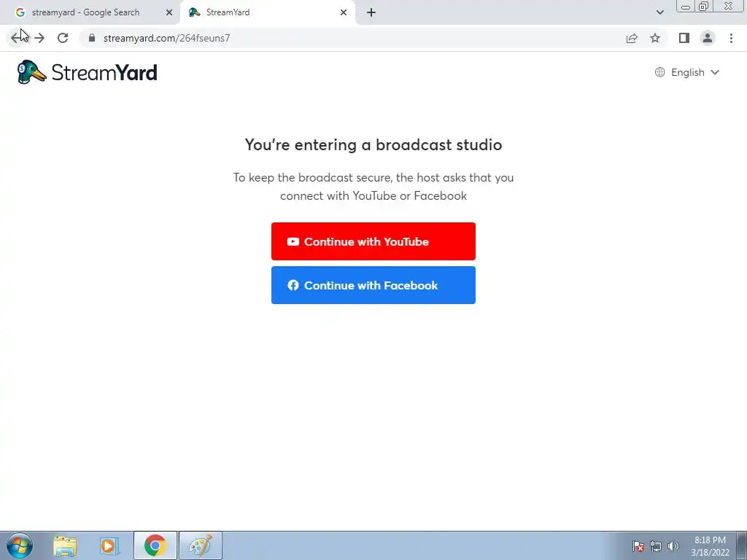Open the Chrome profile avatar
747x560 pixels.
point(708,38)
